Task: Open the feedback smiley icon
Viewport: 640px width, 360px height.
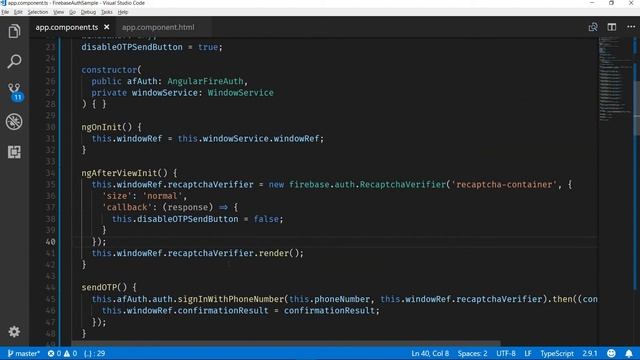Action: click(x=611, y=353)
